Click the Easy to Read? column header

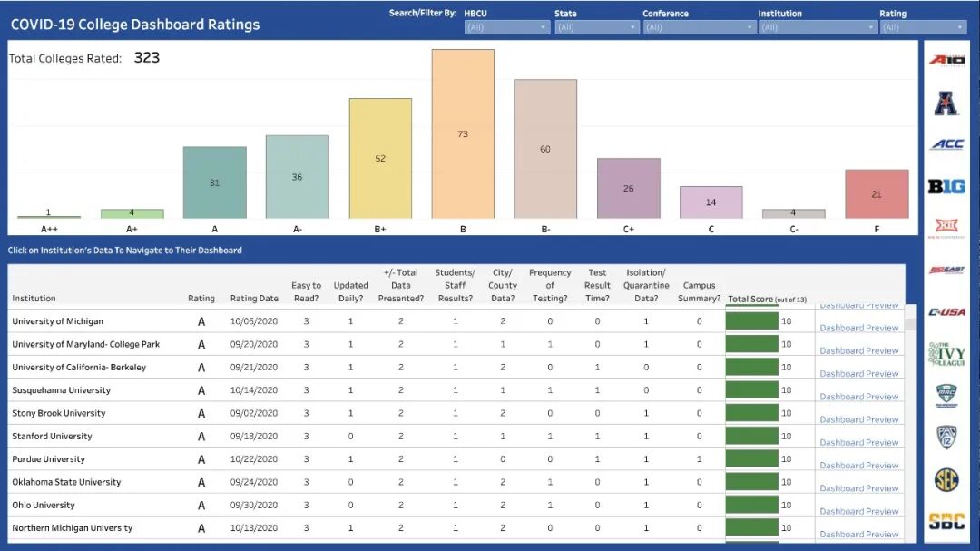pyautogui.click(x=307, y=291)
